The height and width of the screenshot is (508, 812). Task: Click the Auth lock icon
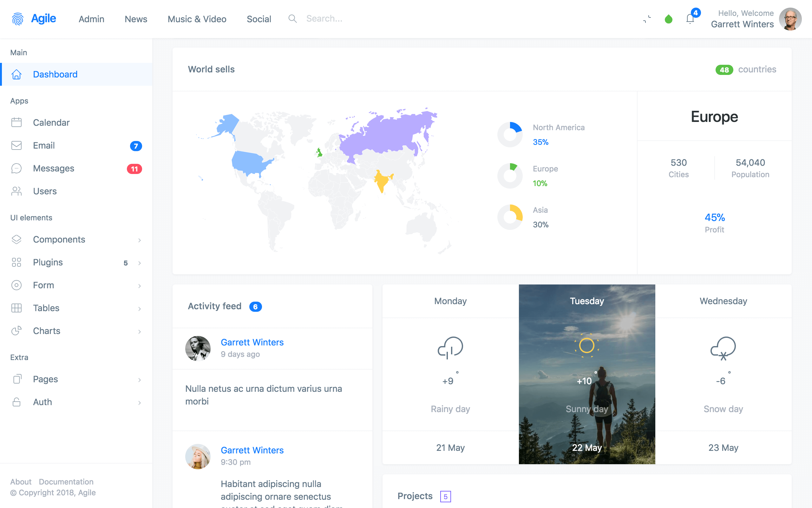pos(16,402)
